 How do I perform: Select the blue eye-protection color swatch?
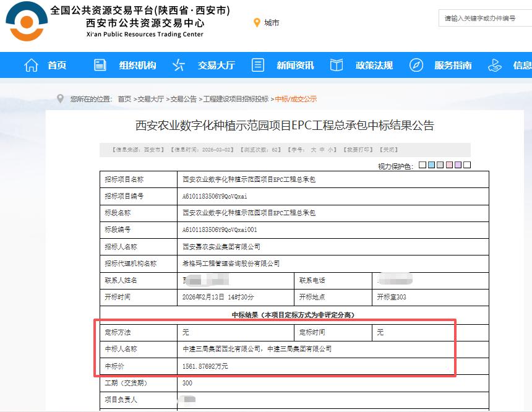(431, 165)
